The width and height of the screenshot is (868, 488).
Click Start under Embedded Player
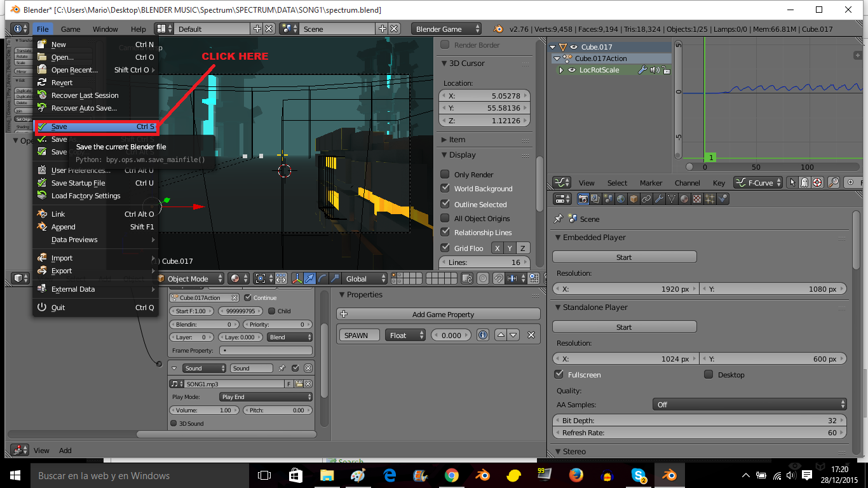click(x=624, y=257)
